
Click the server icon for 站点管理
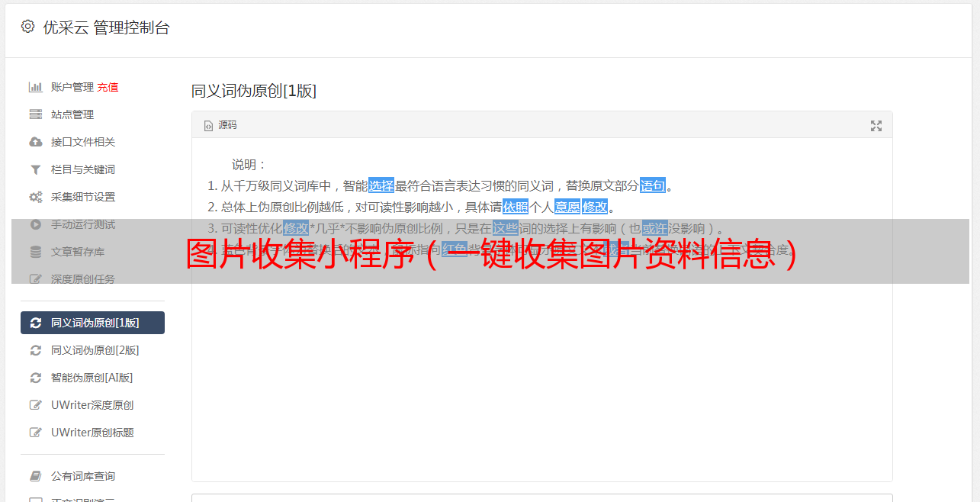pos(35,114)
